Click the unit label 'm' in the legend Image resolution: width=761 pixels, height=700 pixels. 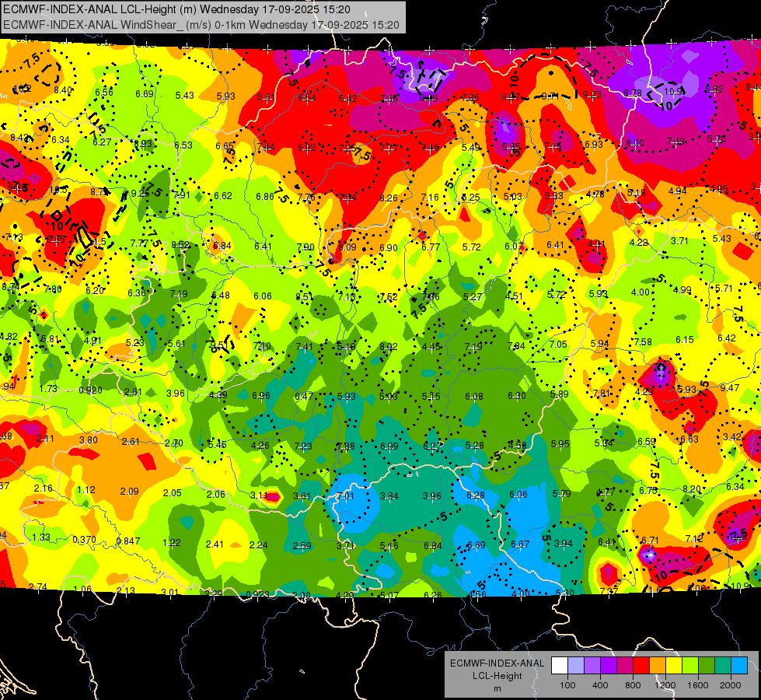click(x=497, y=688)
